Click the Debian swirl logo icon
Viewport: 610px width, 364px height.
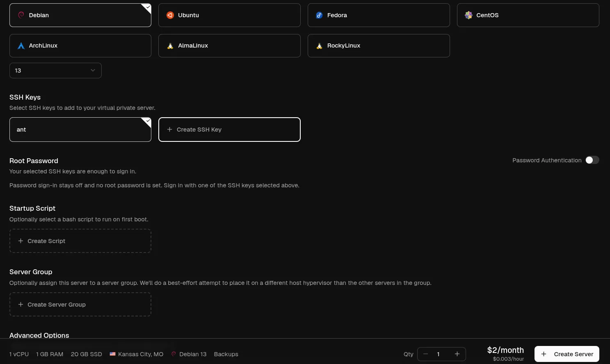coord(21,15)
